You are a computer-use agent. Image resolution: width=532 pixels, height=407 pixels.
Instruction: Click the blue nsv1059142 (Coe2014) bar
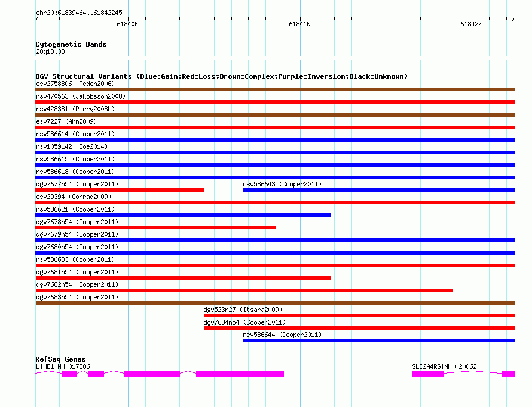click(275, 152)
